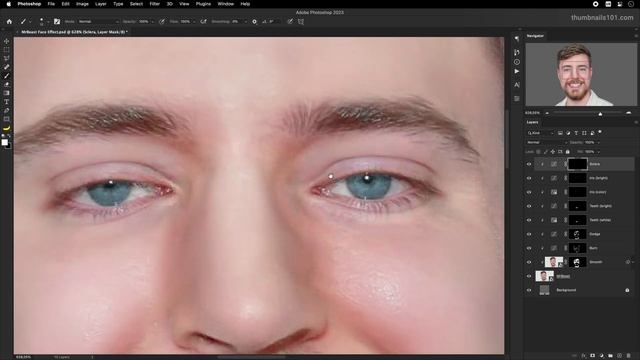Open brush Flow slider dropdown
This screenshot has width=640, height=360.
[x=194, y=22]
